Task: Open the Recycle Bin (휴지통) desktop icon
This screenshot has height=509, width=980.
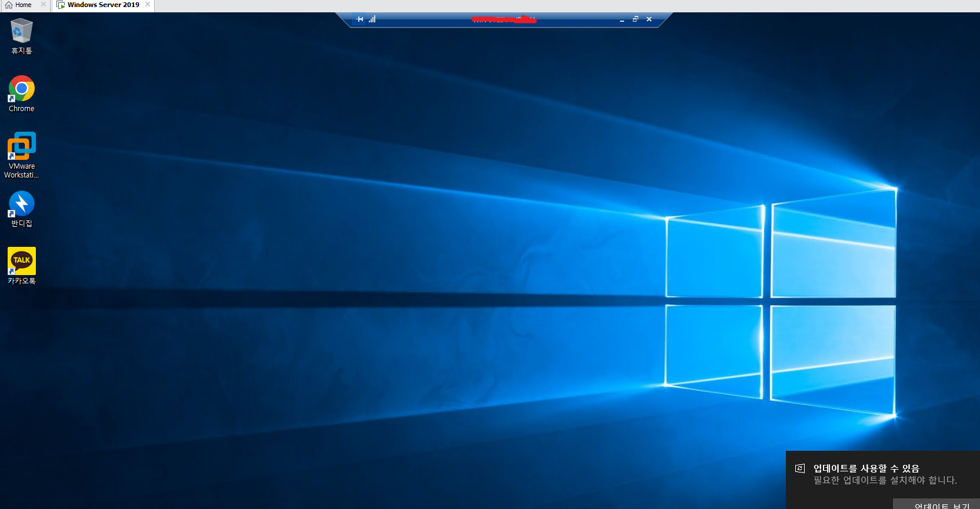Action: tap(22, 36)
